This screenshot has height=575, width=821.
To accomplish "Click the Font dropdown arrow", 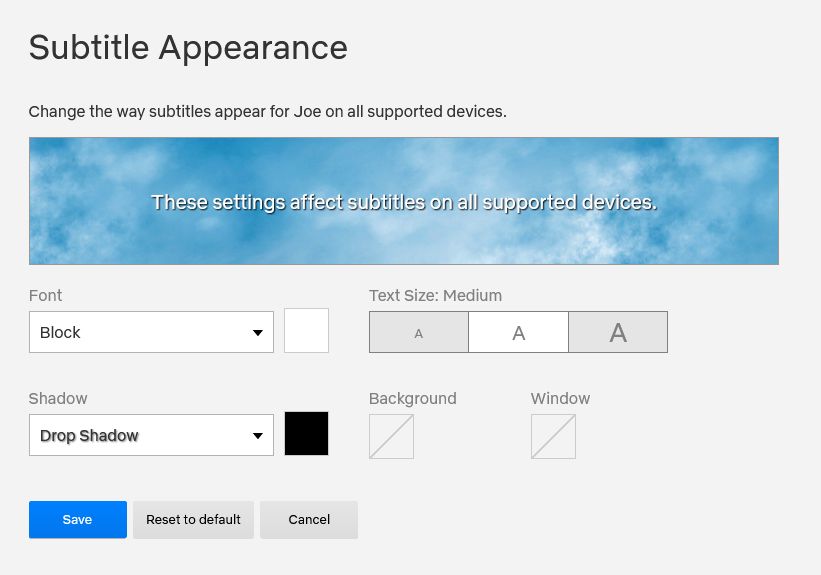I will (x=257, y=332).
